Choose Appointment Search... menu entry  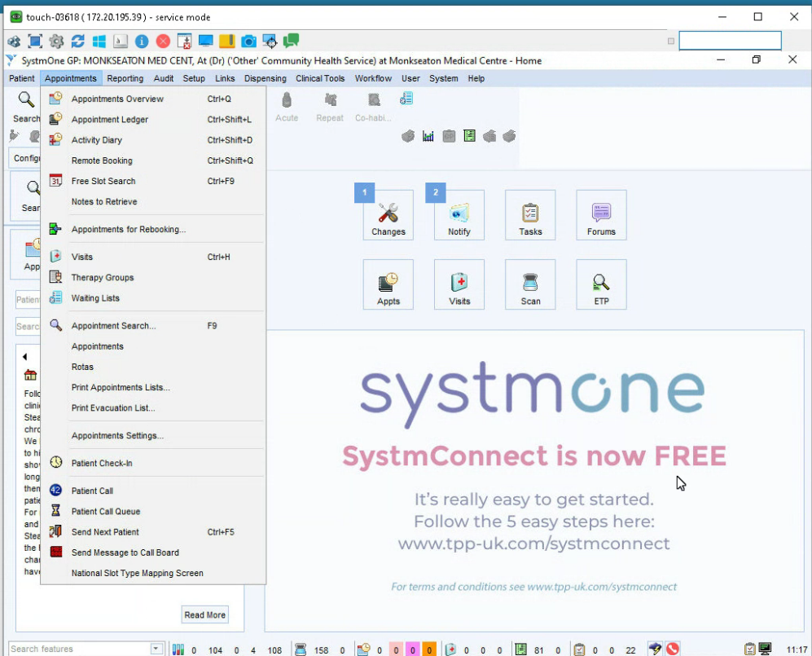(x=153, y=326)
